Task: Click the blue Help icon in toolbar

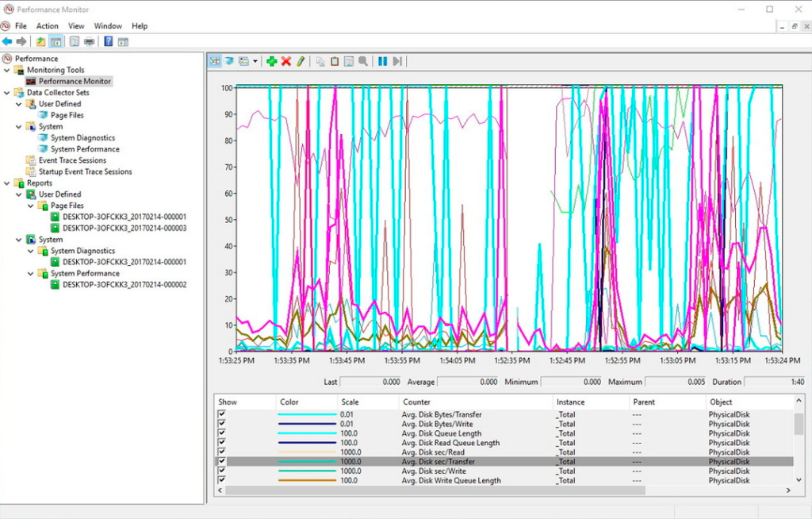Action: click(108, 41)
